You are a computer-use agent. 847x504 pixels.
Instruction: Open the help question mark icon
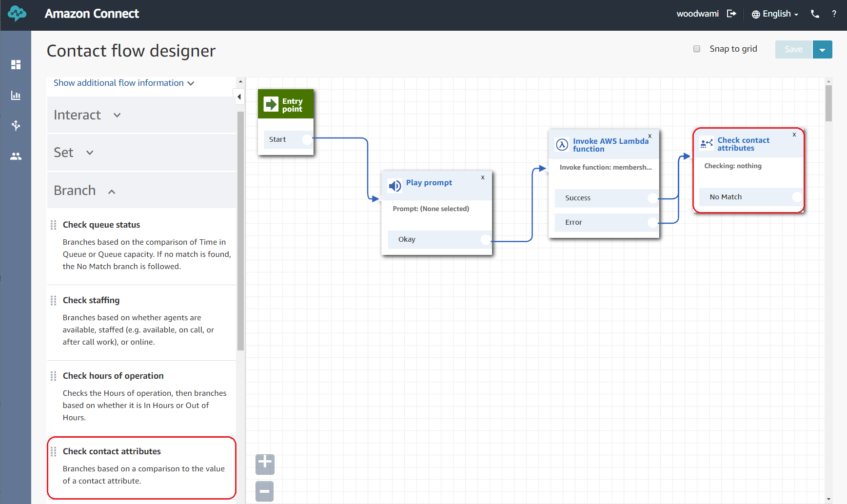[834, 14]
